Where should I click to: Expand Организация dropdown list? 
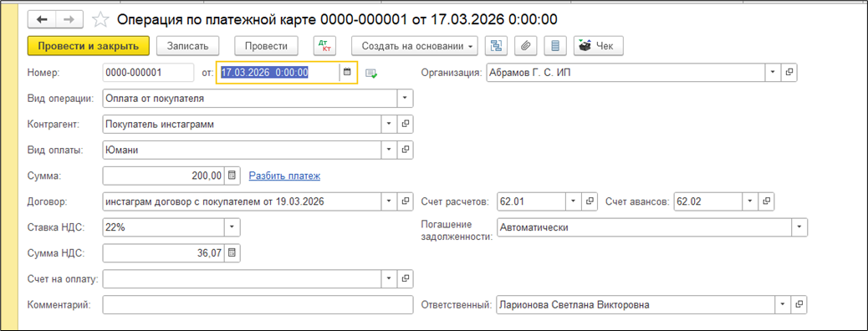[773, 73]
